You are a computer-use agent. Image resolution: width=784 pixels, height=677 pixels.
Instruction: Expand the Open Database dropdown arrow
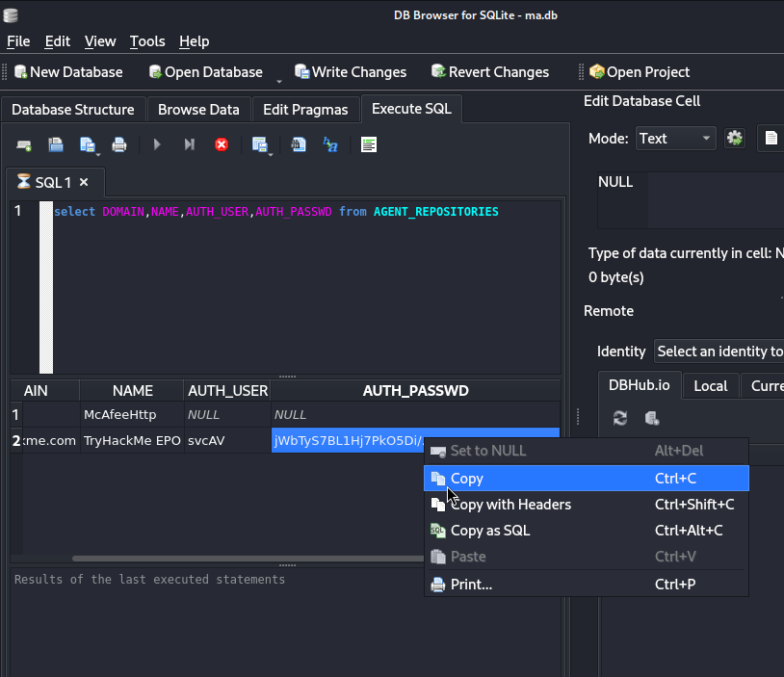click(279, 81)
